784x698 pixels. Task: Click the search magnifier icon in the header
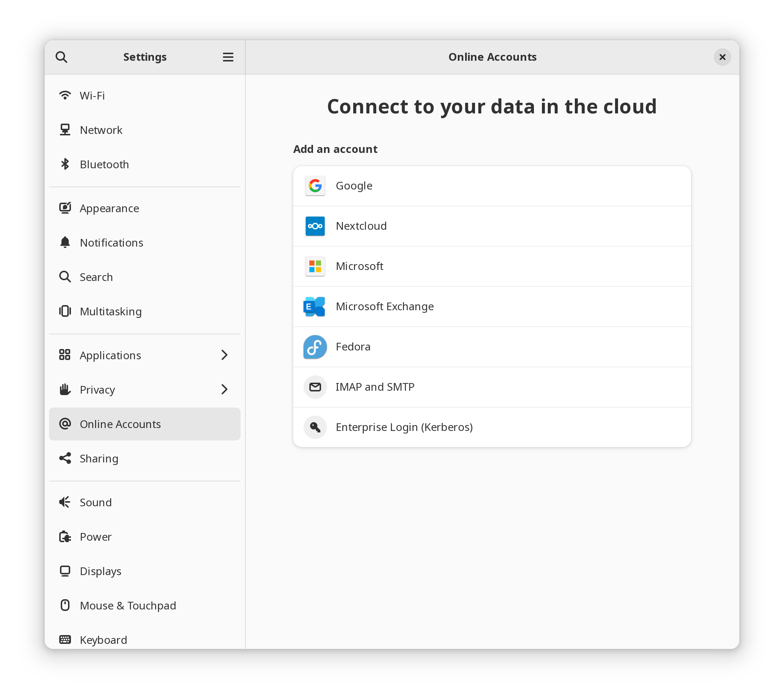click(61, 57)
